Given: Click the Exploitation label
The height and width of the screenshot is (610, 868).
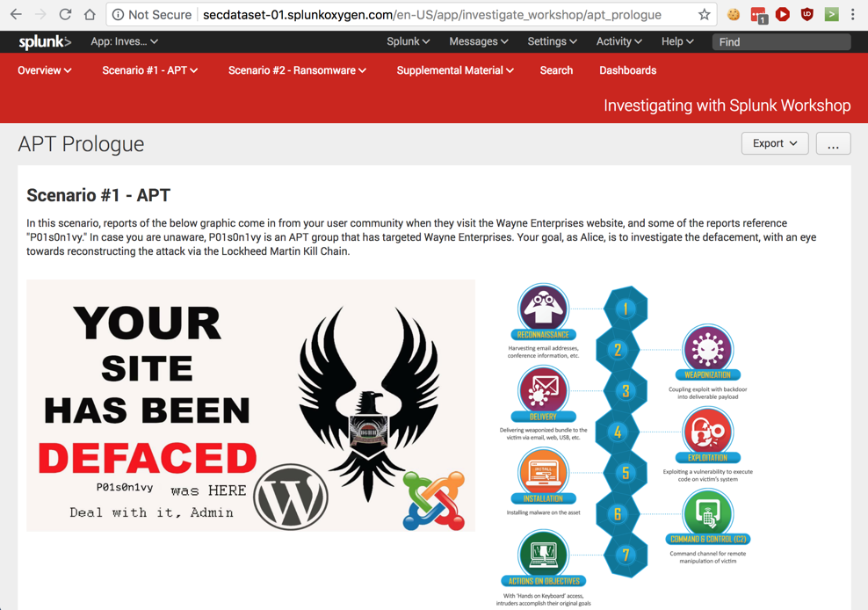Looking at the screenshot, I should 707,458.
